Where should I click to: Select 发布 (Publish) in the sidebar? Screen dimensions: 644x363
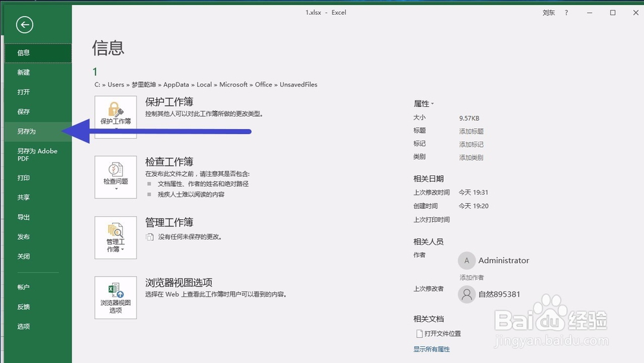tap(38, 237)
